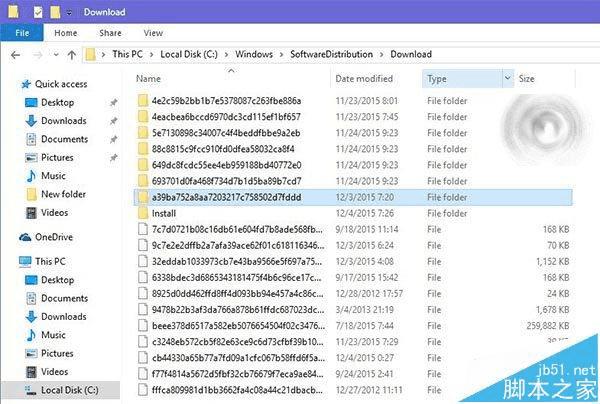The image size is (600, 404).
Task: Click the Forward navigation arrow
Action: point(37,55)
